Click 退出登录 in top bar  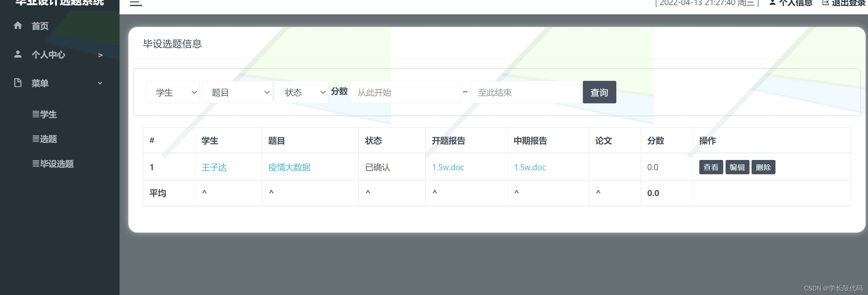point(848,3)
